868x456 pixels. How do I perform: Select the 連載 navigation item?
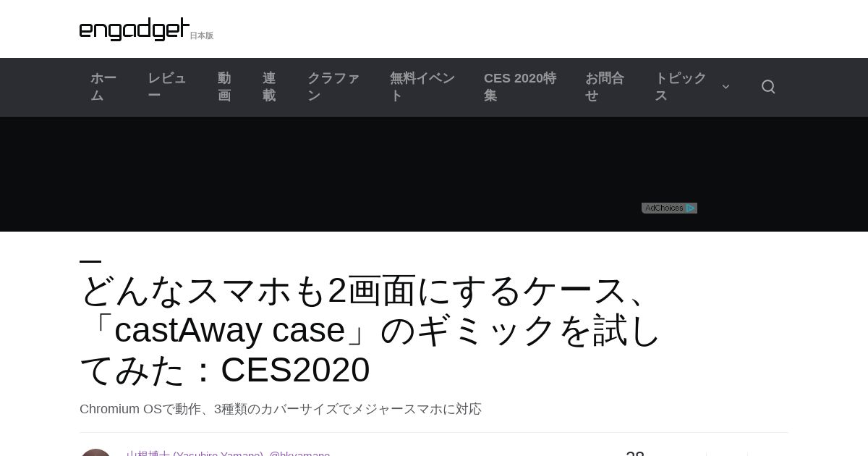click(x=269, y=87)
